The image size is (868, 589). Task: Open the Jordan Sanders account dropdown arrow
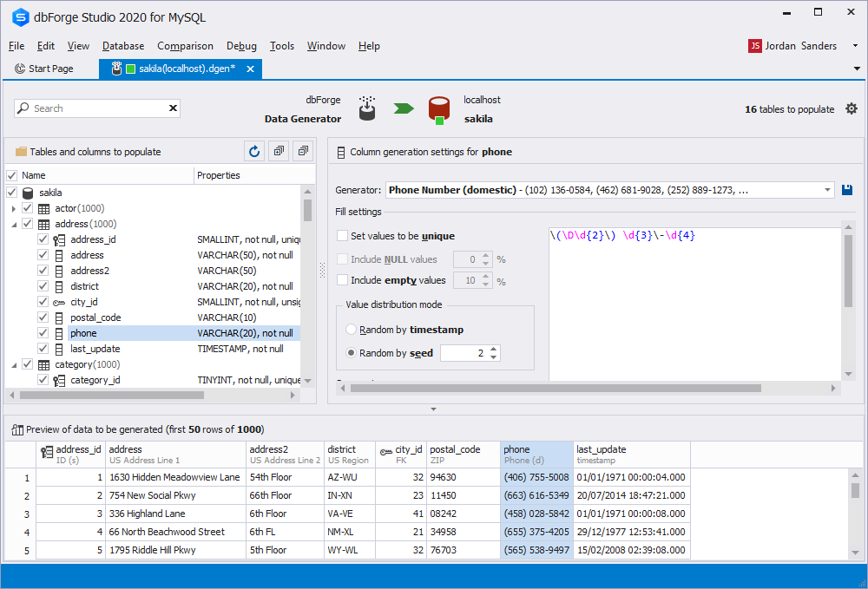[855, 46]
